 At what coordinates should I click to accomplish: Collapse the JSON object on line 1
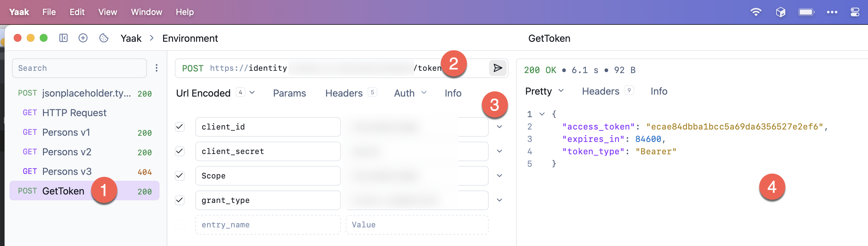click(x=542, y=114)
